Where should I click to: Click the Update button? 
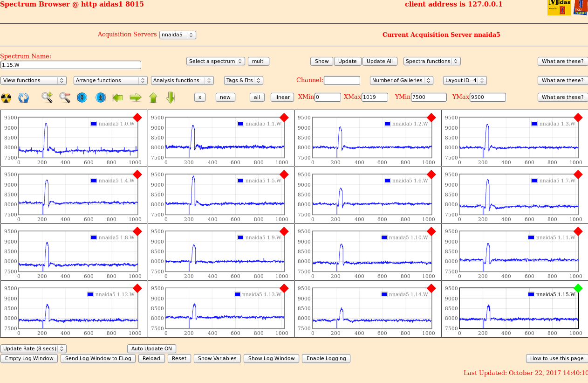[348, 61]
